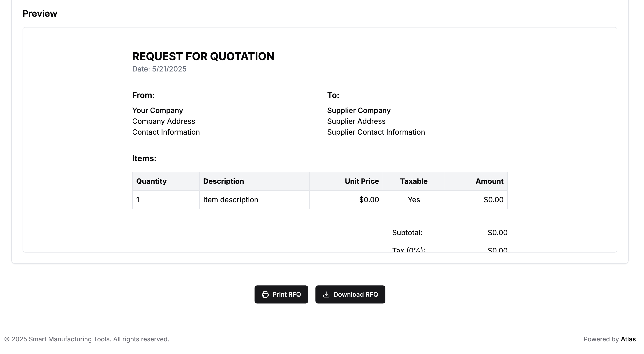Viewport: 644px width, 354px height.
Task: Click Your Company under From
Action: coord(158,110)
